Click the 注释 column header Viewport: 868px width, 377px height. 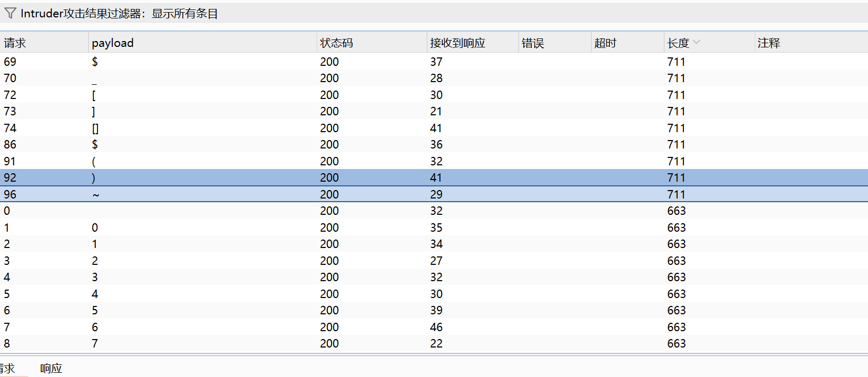(768, 43)
